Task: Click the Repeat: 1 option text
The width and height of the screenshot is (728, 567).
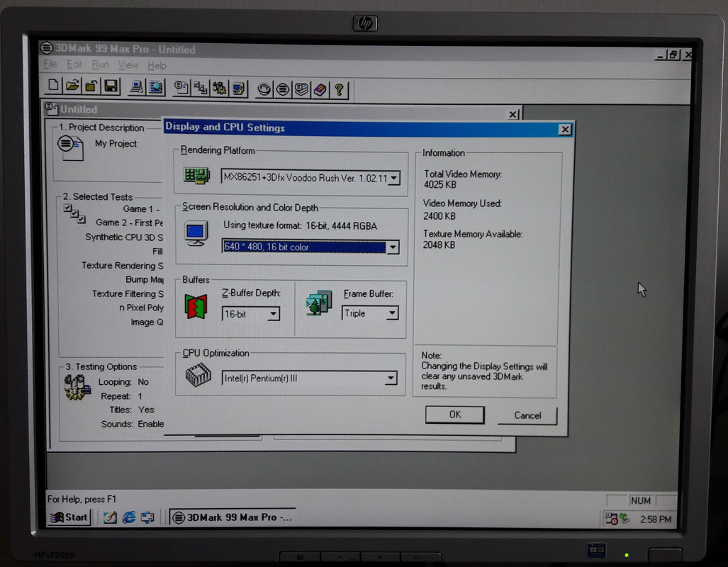Action: [122, 396]
